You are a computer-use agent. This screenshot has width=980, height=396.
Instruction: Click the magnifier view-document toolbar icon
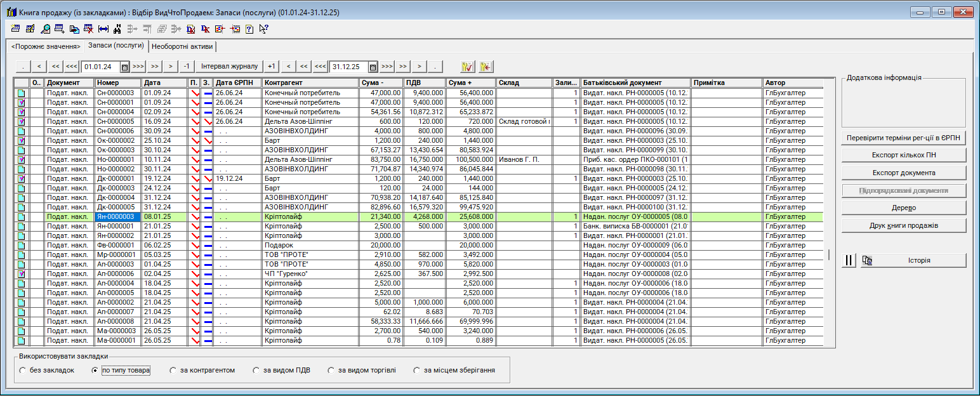pos(46,29)
